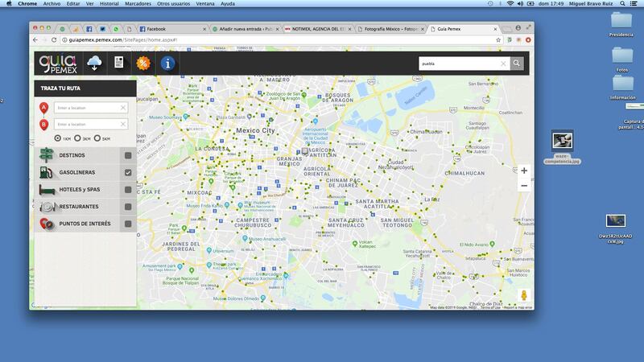Image resolution: width=644 pixels, height=362 pixels.
Task: Click the volume icon in menu bar
Action: click(520, 3)
